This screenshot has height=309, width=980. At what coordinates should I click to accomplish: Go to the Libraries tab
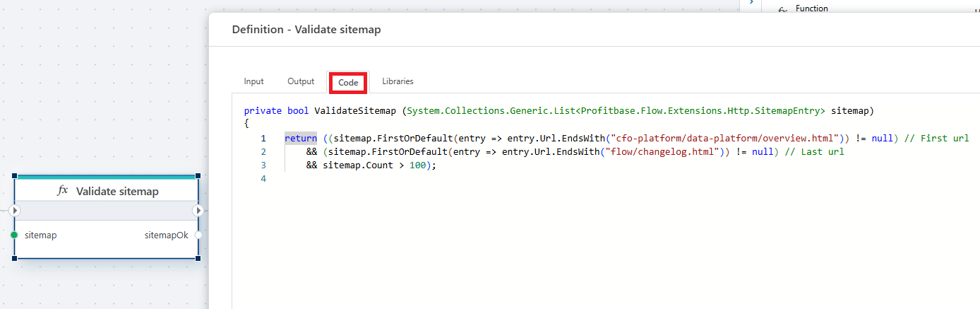[x=398, y=81]
